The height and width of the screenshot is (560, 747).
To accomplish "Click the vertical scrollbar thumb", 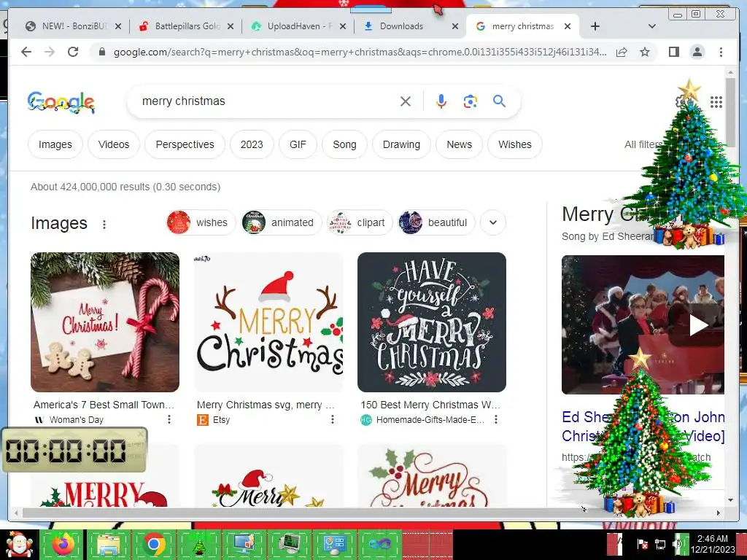I will (731, 112).
